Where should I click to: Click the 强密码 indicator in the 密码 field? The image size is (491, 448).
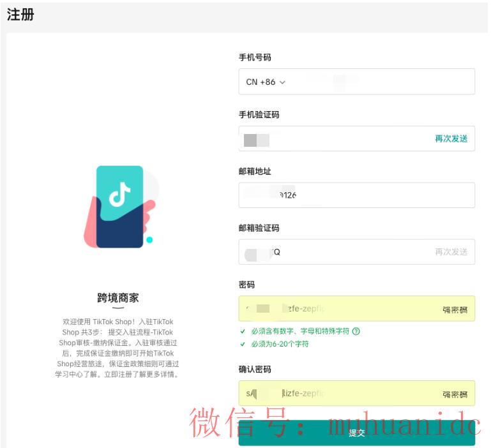(x=455, y=310)
